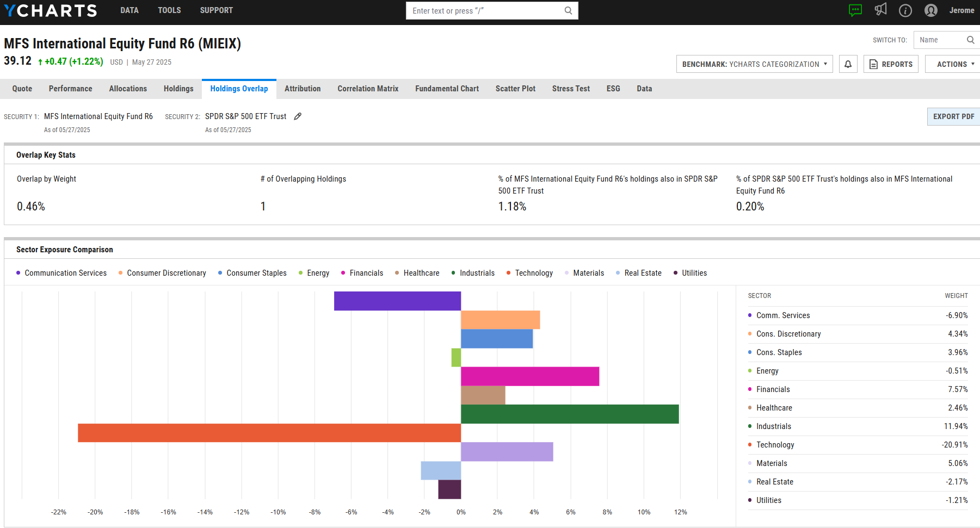This screenshot has width=980, height=528.
Task: Click the magnifier in the top search bar
Action: click(568, 10)
